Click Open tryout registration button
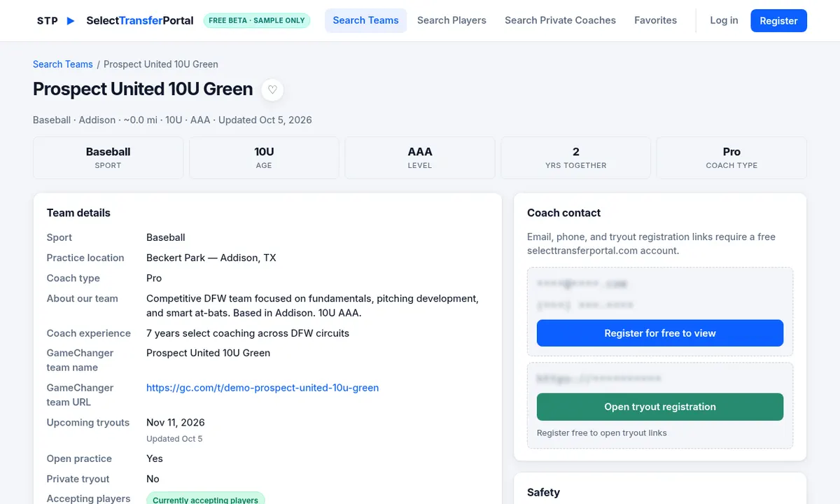 click(x=660, y=407)
